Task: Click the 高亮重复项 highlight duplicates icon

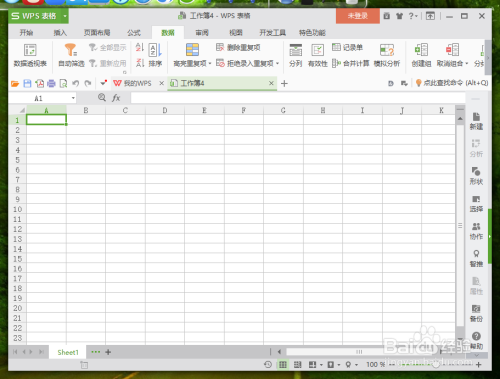Action: point(192,50)
